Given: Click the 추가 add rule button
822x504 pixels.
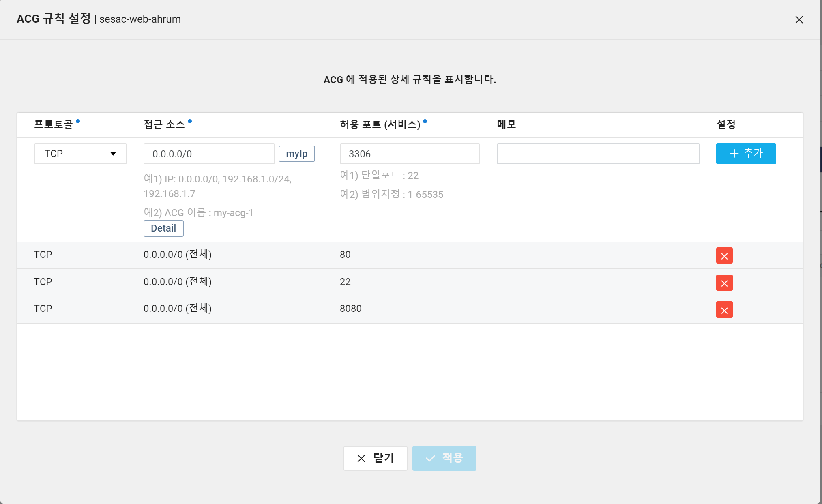Looking at the screenshot, I should coord(746,154).
